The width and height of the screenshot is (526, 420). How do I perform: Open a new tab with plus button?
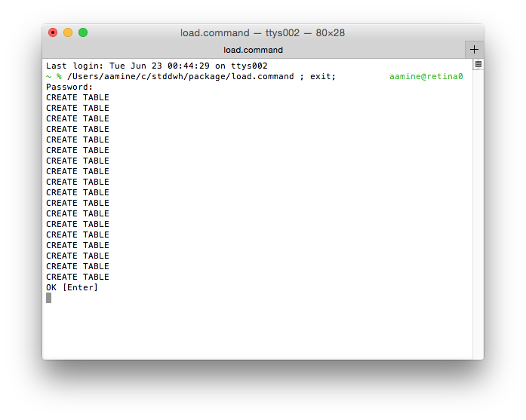pyautogui.click(x=474, y=50)
